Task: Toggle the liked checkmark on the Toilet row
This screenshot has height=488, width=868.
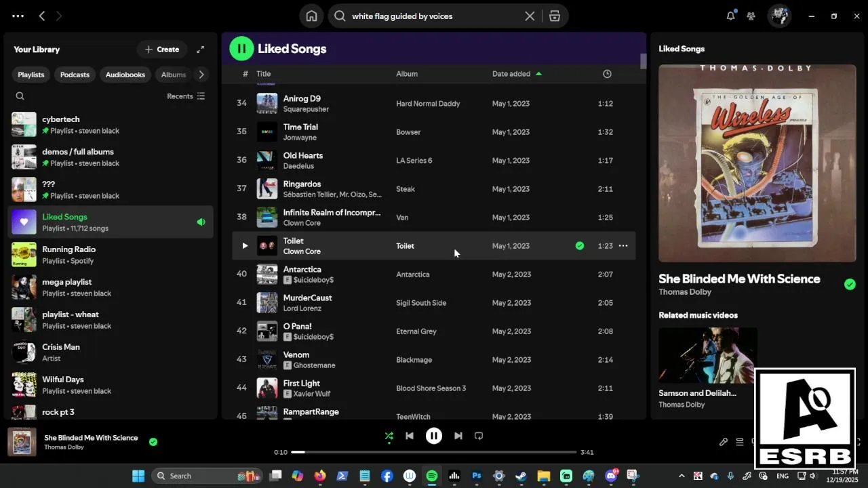Action: [580, 246]
